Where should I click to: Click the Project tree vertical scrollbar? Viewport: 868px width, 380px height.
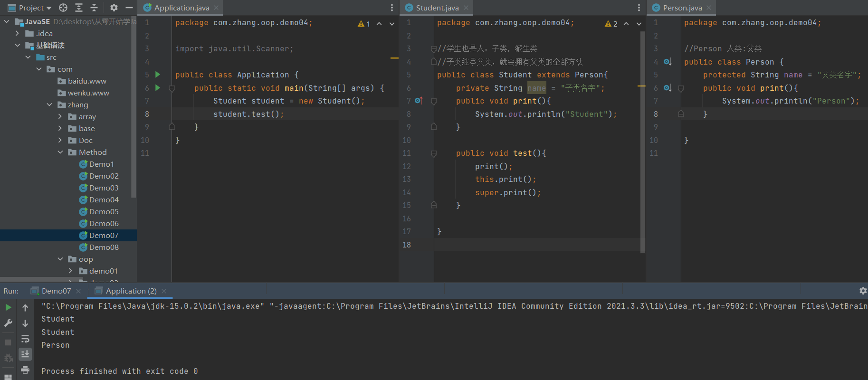(x=134, y=107)
